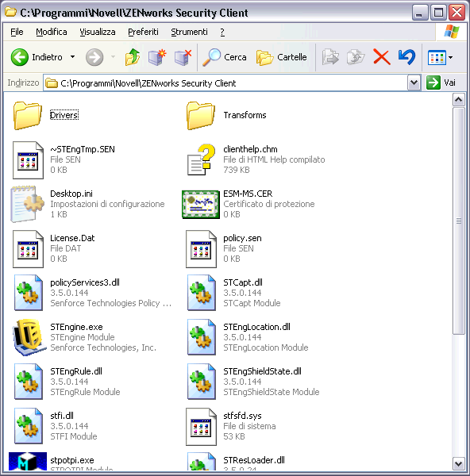Viewport: 470px width, 476px height.
Task: Select the License.Dat file icon
Action: click(28, 249)
